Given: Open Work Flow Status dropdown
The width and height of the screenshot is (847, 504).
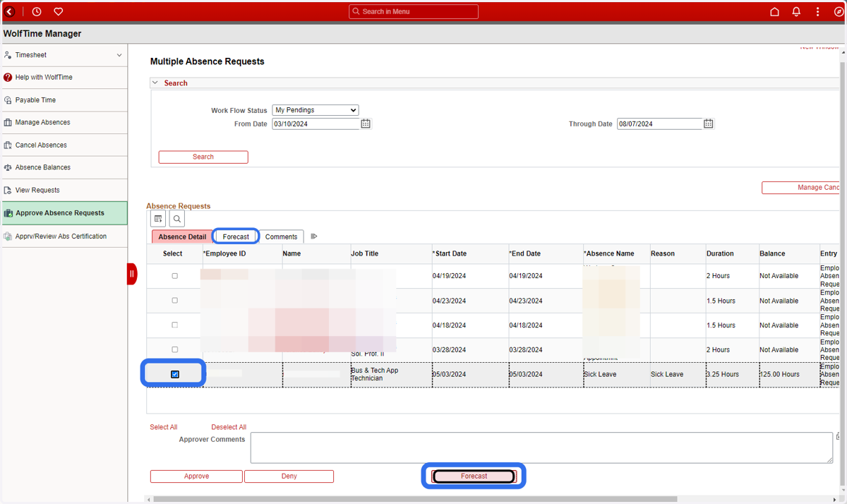Looking at the screenshot, I should click(x=316, y=110).
